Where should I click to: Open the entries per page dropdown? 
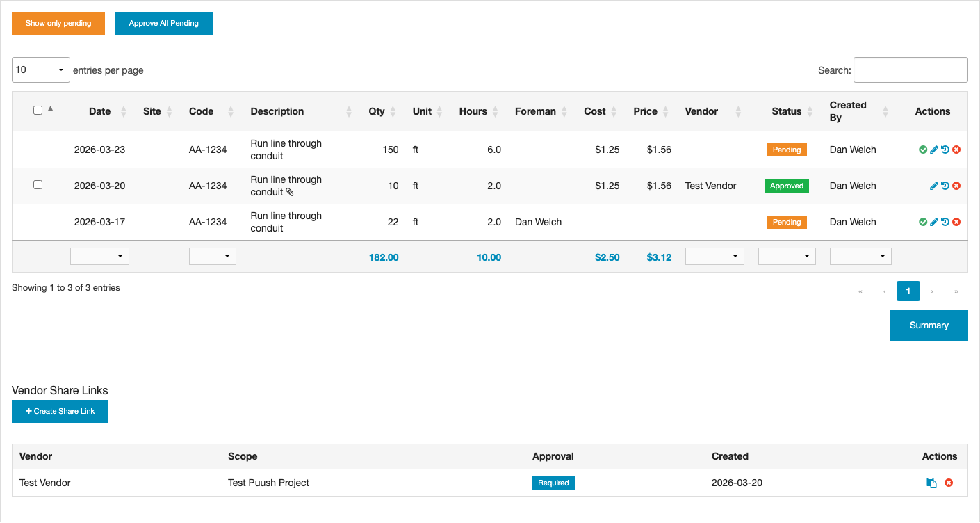[x=41, y=70]
